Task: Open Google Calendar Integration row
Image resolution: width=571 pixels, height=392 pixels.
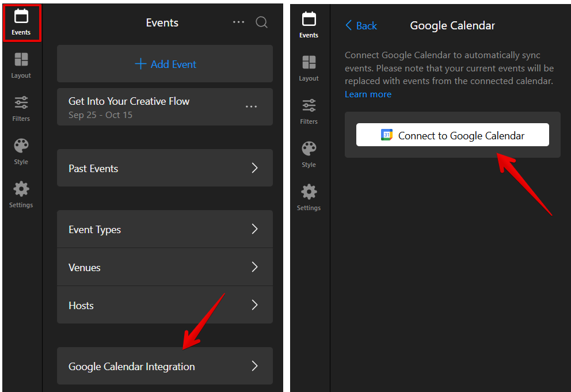Action: pos(165,366)
